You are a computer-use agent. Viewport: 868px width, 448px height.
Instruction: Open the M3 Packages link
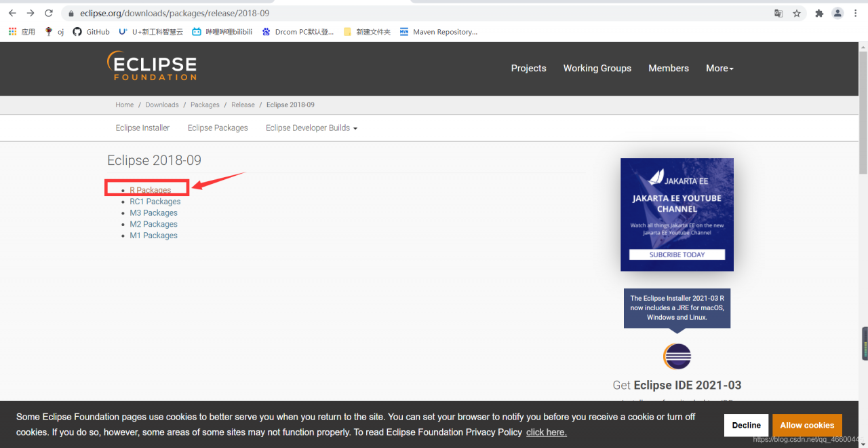pos(153,213)
